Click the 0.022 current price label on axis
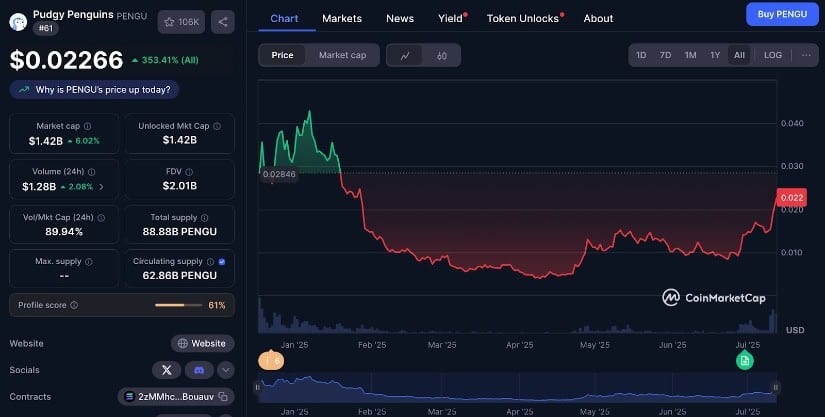The image size is (825, 417). (792, 198)
